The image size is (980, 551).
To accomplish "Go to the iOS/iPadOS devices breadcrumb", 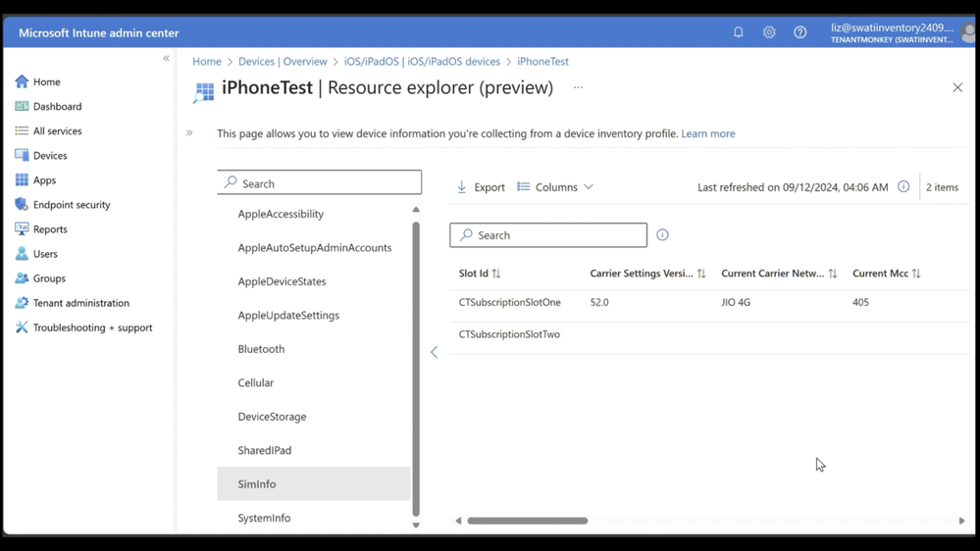I will tap(422, 61).
